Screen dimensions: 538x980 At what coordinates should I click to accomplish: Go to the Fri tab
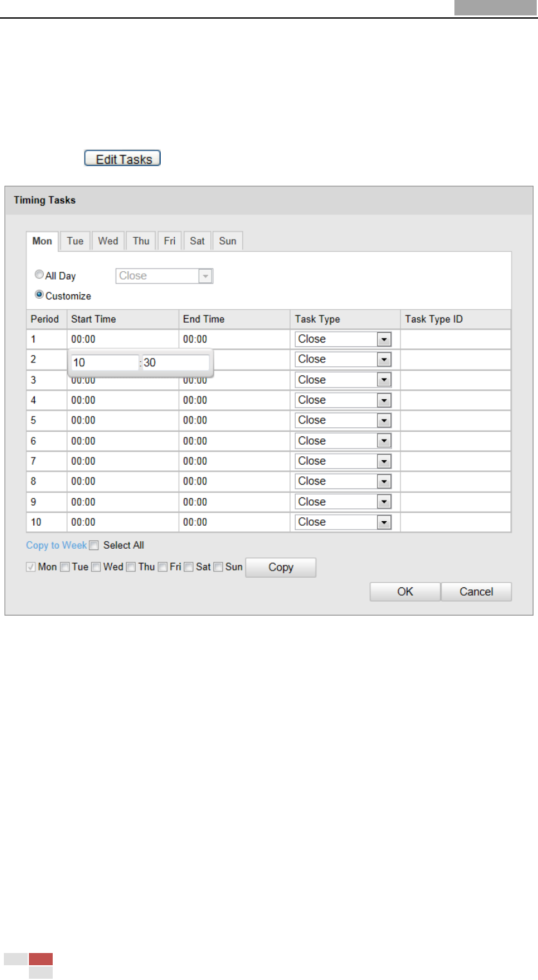click(170, 241)
